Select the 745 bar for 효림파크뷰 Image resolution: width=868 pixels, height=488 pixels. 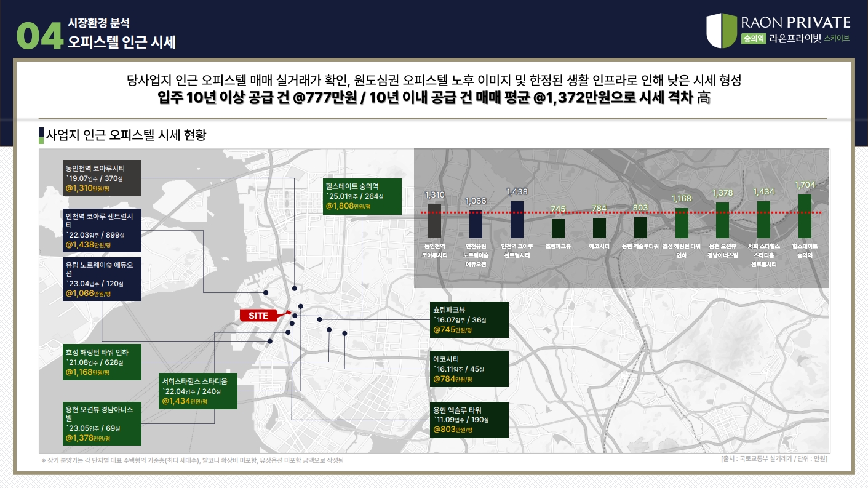coord(558,228)
